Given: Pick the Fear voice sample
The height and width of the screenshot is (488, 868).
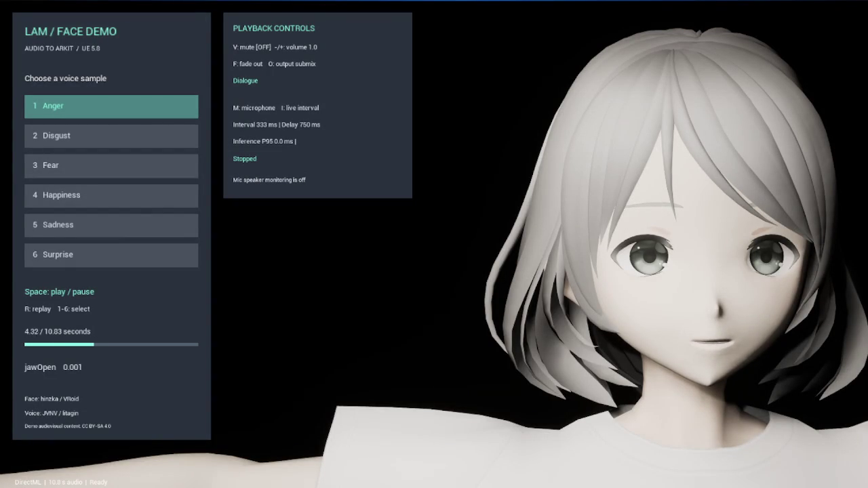Looking at the screenshot, I should pyautogui.click(x=111, y=166).
